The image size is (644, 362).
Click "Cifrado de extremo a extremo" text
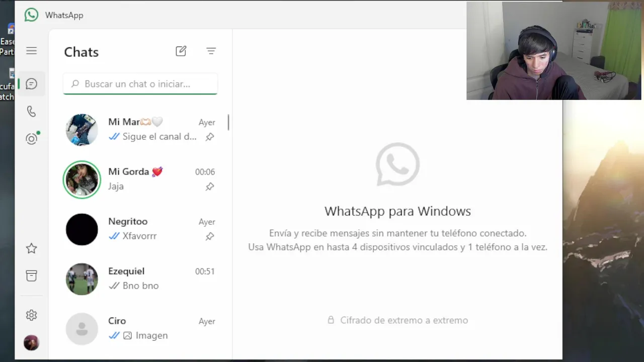point(404,320)
